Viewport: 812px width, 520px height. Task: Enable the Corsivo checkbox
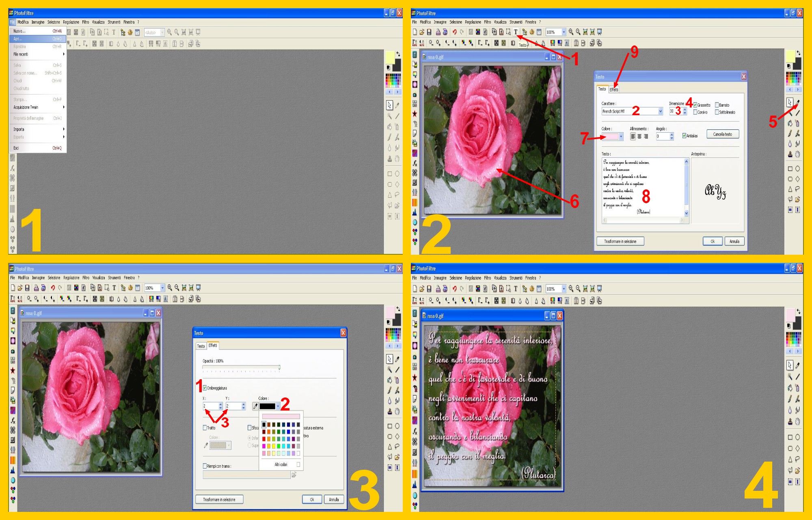point(695,112)
